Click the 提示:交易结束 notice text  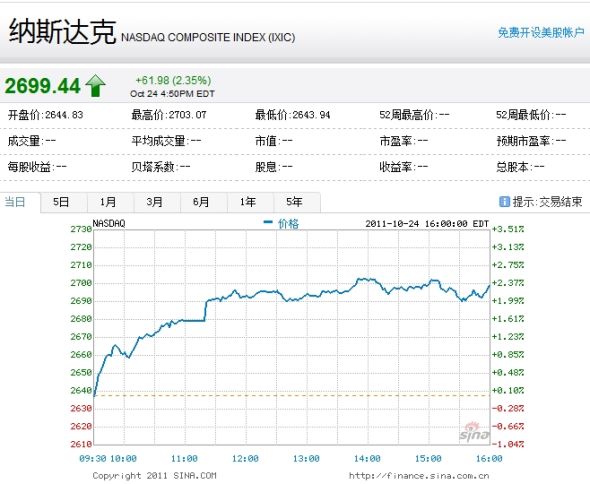pyautogui.click(x=547, y=202)
